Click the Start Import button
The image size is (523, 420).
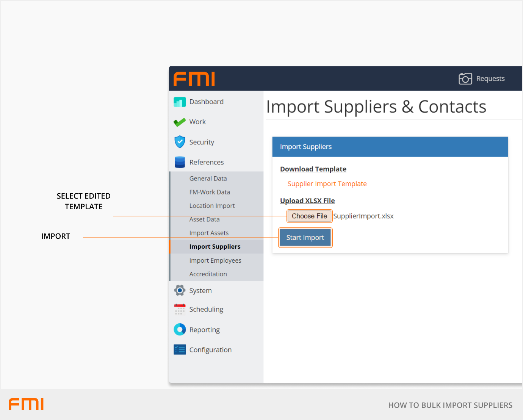[x=305, y=238]
